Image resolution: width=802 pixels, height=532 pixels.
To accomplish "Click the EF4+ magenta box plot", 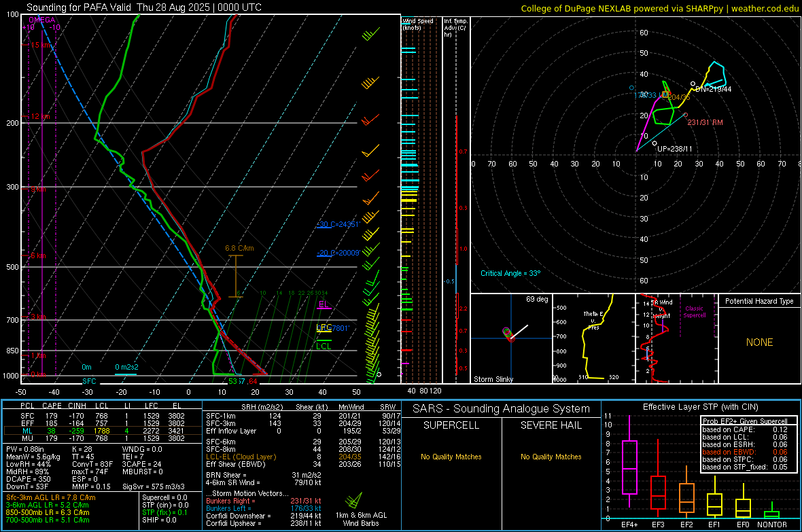I will coord(629,462).
